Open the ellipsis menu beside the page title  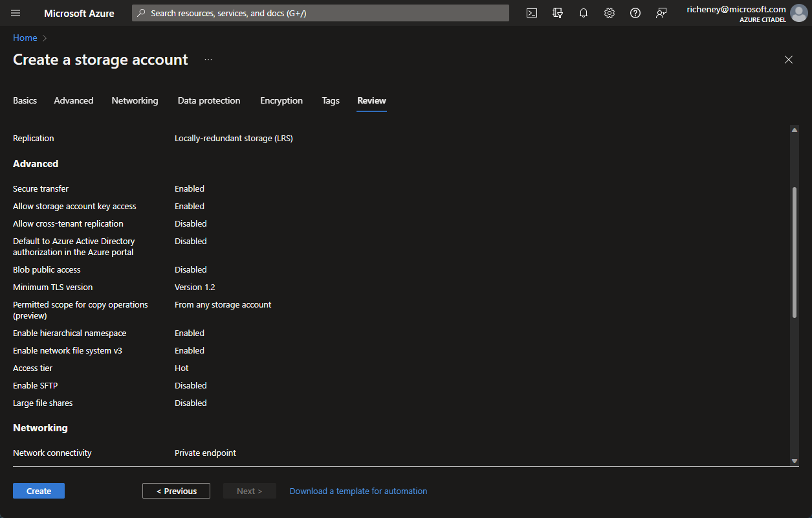(208, 59)
